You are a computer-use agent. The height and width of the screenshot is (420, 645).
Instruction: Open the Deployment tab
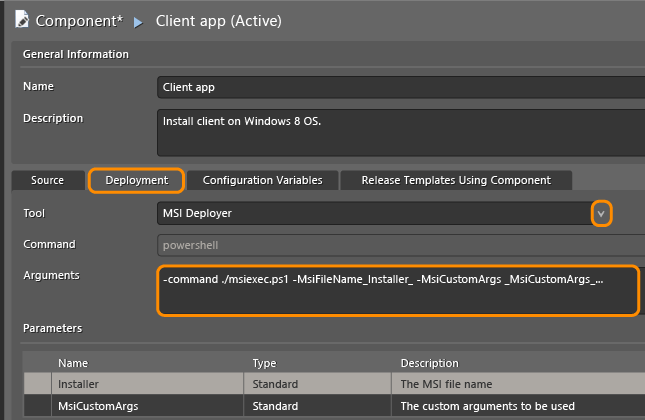pos(136,180)
